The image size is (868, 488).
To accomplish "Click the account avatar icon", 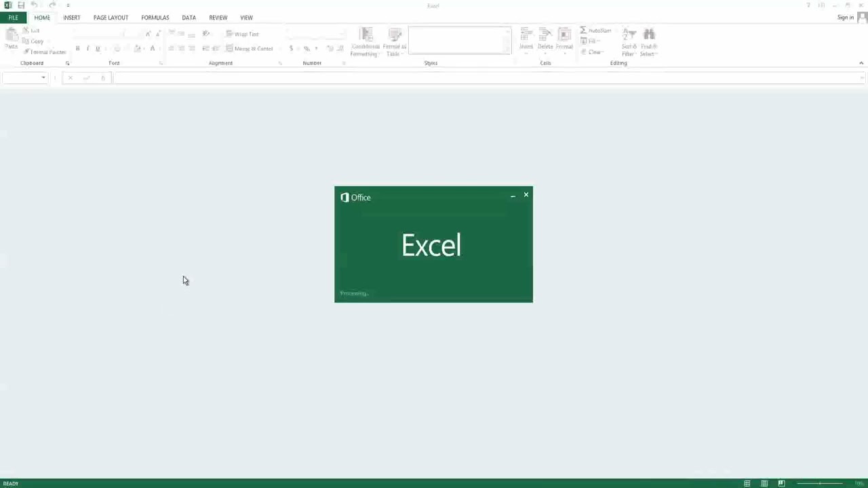I will click(x=862, y=18).
